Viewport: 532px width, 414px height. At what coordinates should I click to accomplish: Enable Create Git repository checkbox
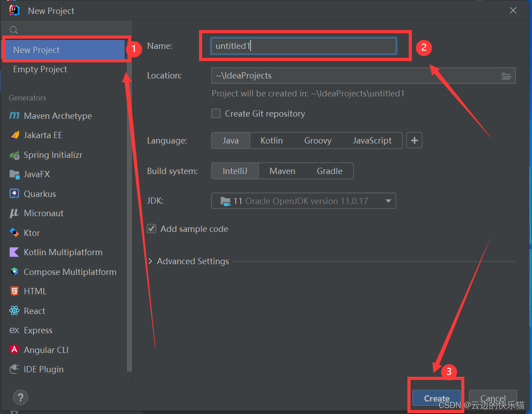click(x=216, y=113)
